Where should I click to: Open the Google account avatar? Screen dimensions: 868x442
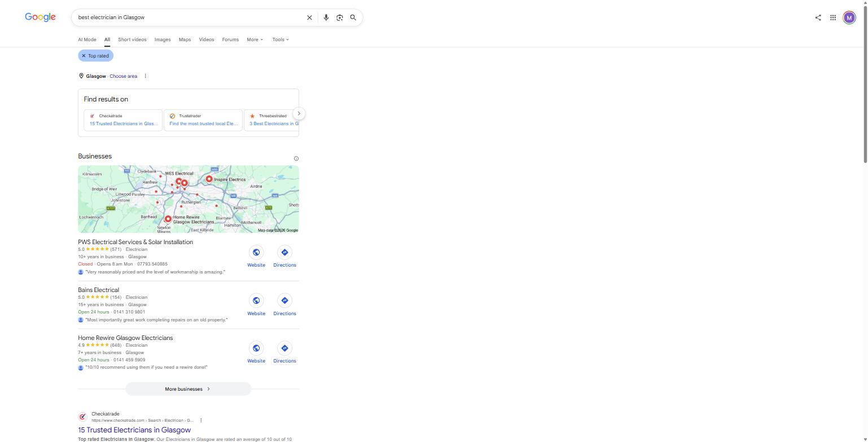pos(849,17)
